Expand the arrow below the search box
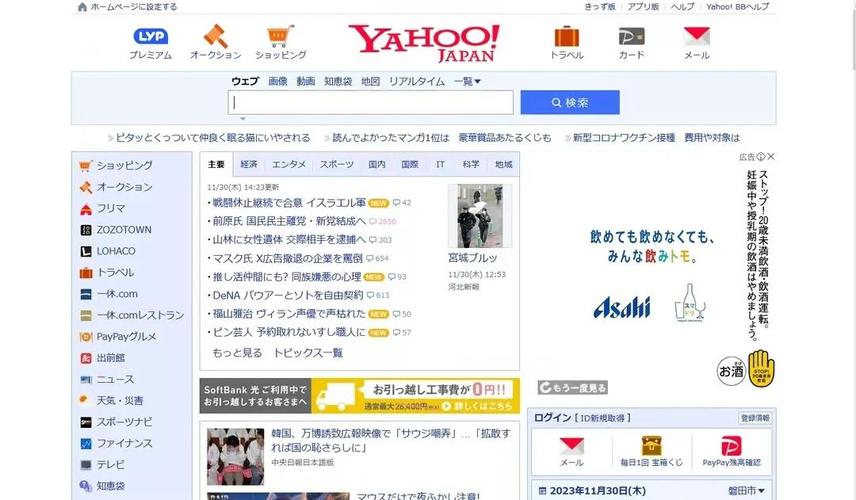 241,119
